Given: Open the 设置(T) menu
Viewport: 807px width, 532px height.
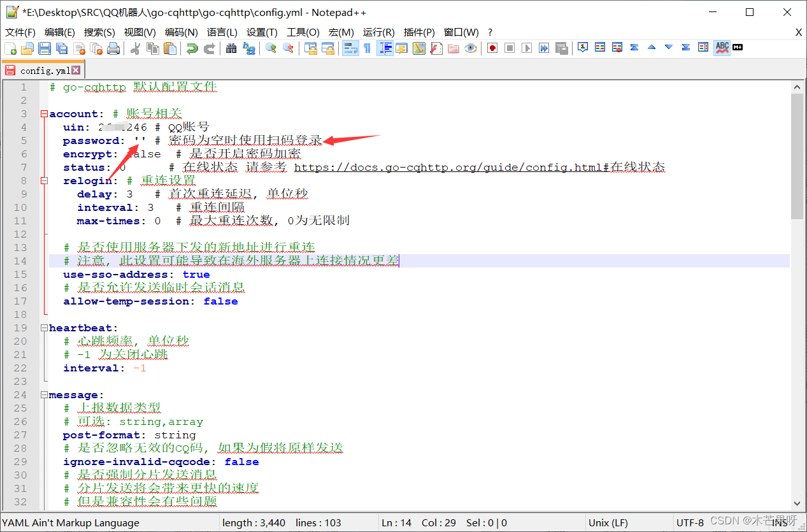Looking at the screenshot, I should coord(262,32).
